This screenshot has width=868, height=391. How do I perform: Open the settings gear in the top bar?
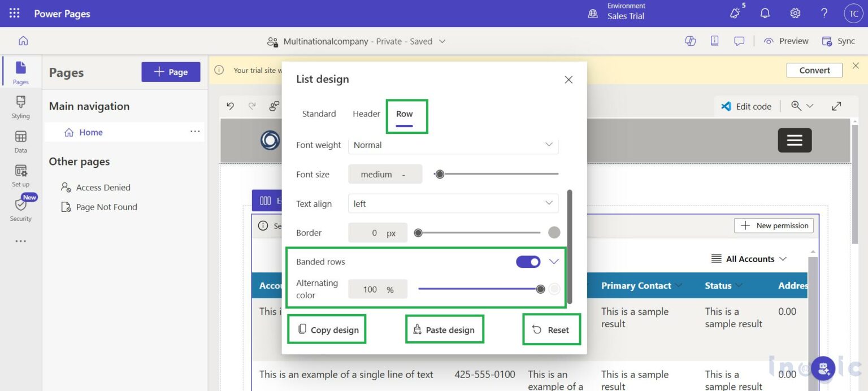tap(795, 12)
